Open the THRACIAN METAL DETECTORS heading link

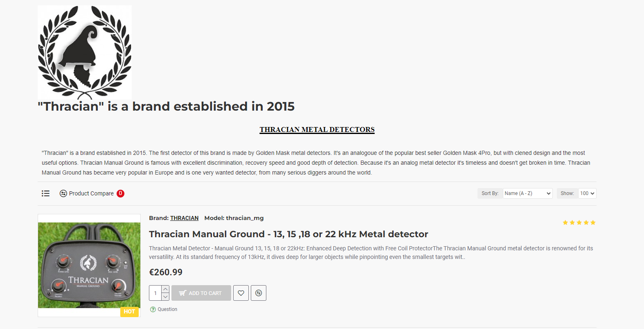coord(317,129)
